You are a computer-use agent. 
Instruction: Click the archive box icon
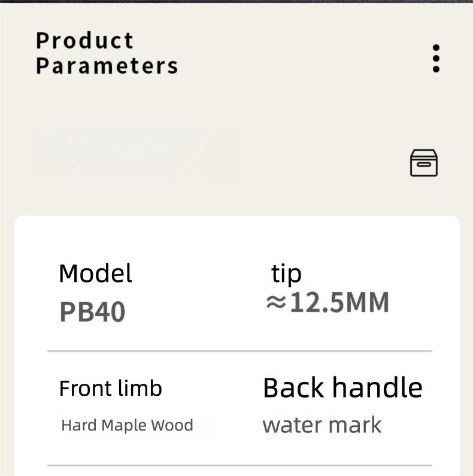pos(423,163)
